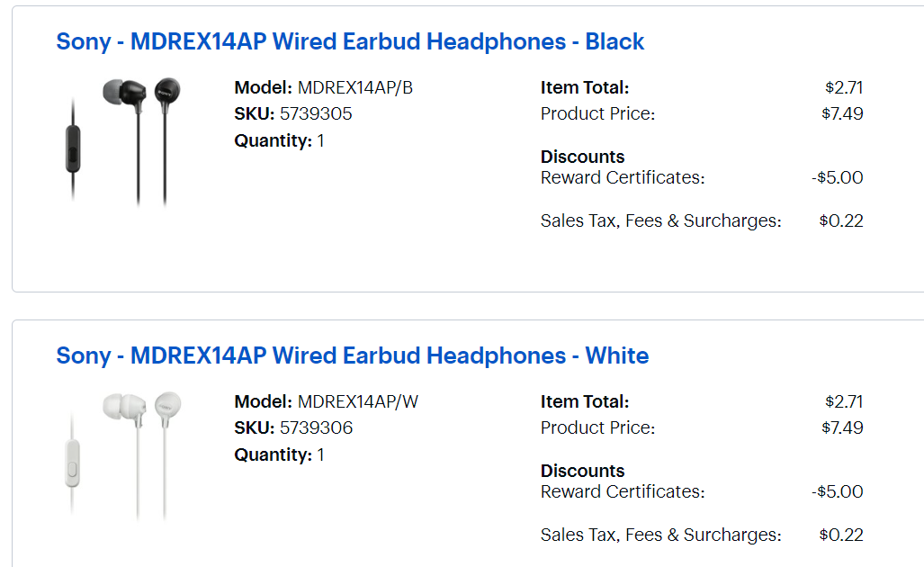Select model number MDREX14AP/B text

pyautogui.click(x=355, y=88)
